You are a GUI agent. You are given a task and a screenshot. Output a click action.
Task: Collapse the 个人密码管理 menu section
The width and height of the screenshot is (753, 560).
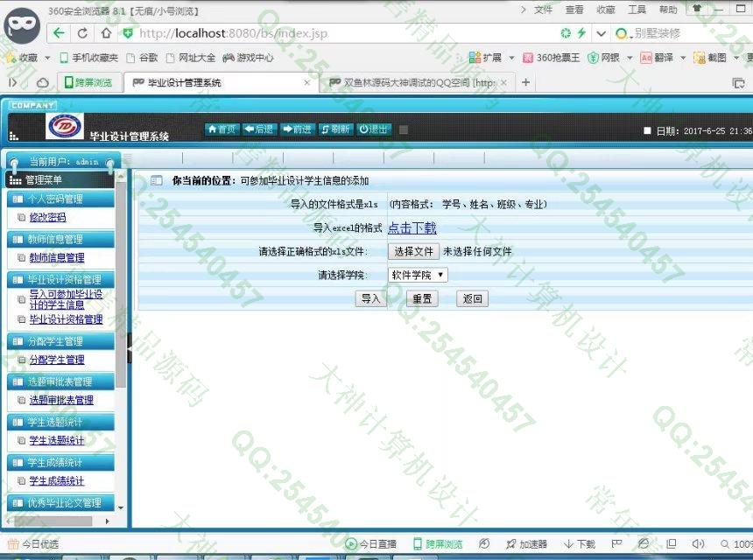[x=60, y=199]
